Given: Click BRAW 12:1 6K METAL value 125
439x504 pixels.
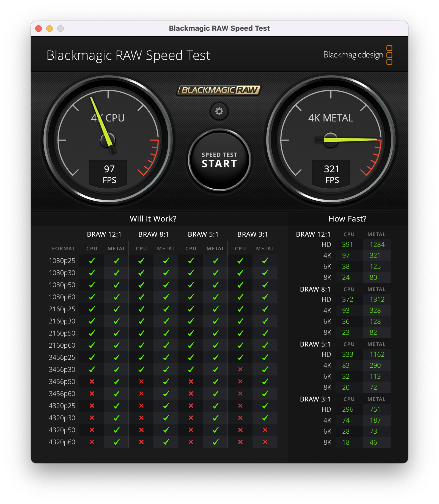Looking at the screenshot, I should pyautogui.click(x=375, y=266).
